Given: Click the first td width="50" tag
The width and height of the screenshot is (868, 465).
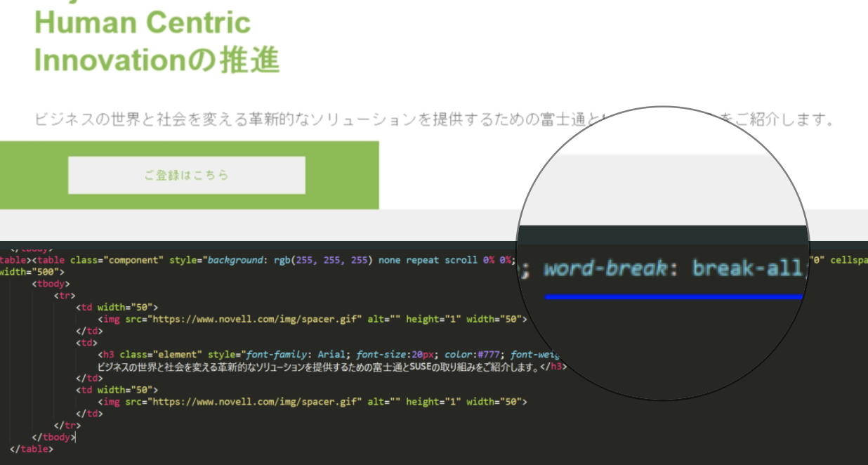Looking at the screenshot, I should click(x=118, y=307).
